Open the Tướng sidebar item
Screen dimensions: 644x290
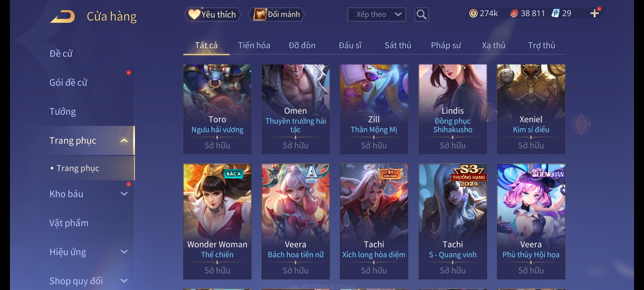point(63,111)
